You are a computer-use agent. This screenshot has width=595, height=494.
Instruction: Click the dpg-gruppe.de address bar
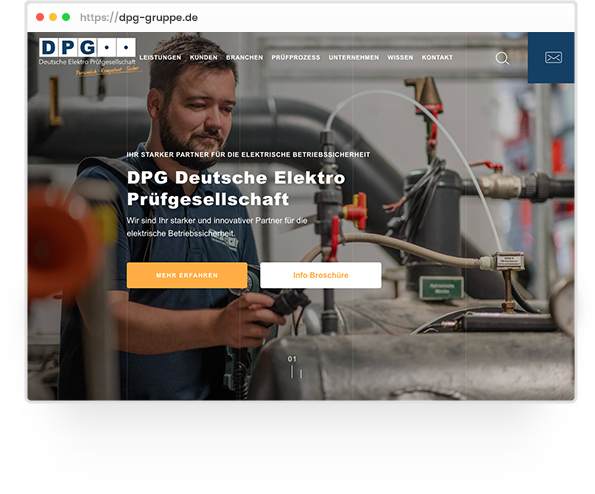click(x=139, y=17)
